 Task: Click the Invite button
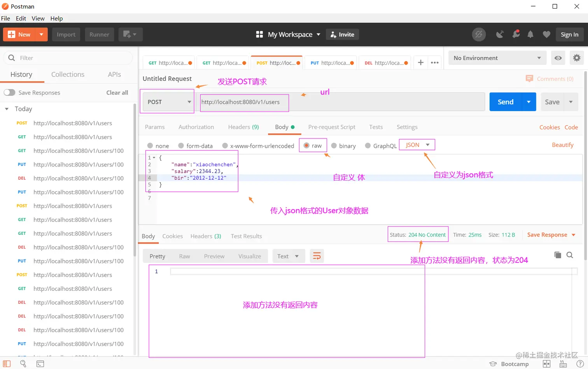[342, 34]
